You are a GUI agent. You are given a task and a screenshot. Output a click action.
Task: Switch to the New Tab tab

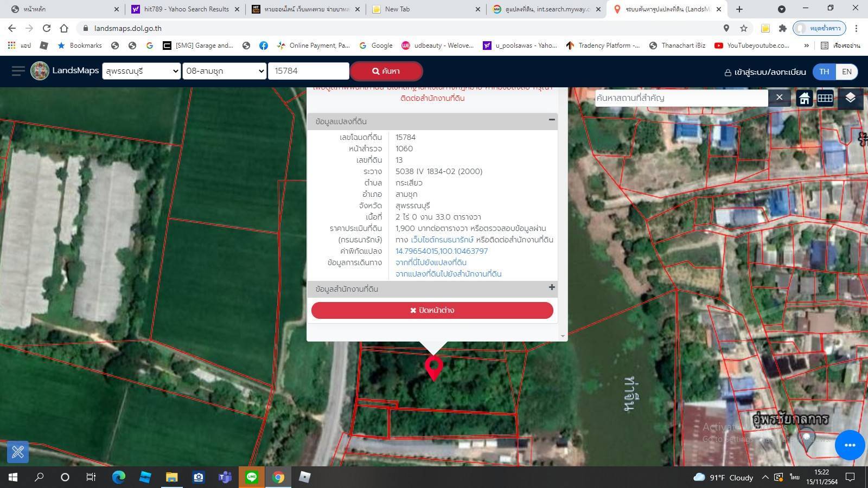point(426,9)
